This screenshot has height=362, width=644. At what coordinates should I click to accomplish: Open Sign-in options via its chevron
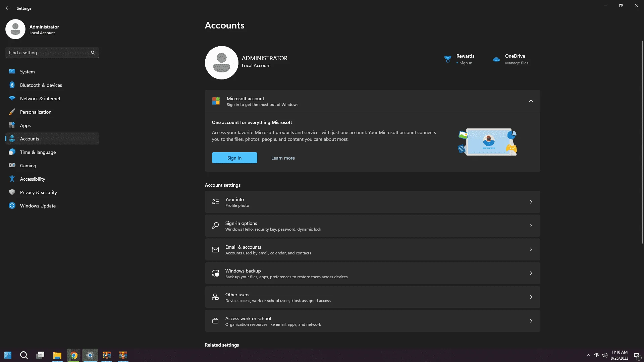(531, 226)
